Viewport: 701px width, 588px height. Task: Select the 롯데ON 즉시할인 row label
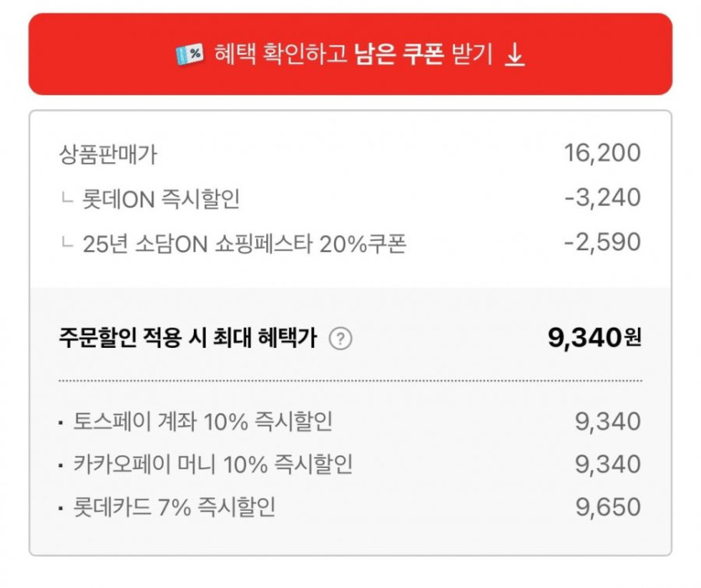point(161,198)
